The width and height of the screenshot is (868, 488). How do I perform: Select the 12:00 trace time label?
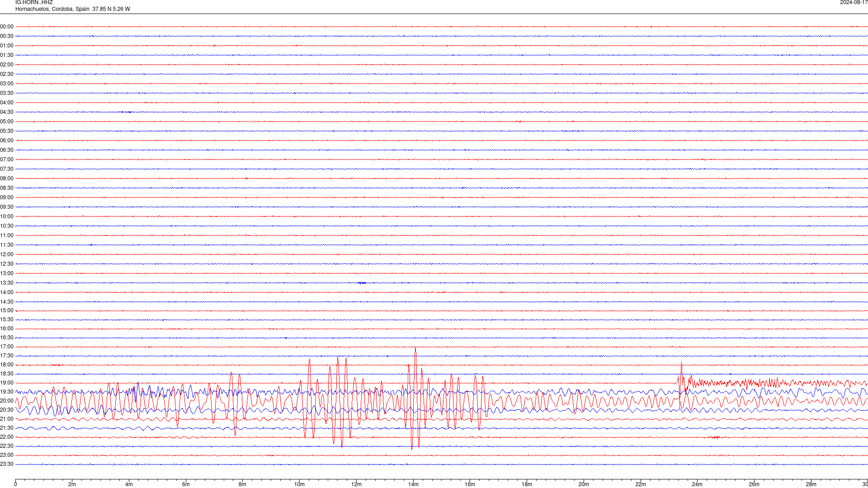[x=7, y=254]
